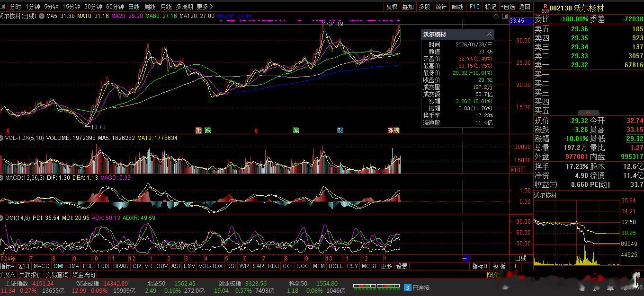
Task: Toggle the MACD indicator tab
Action: pos(41,266)
